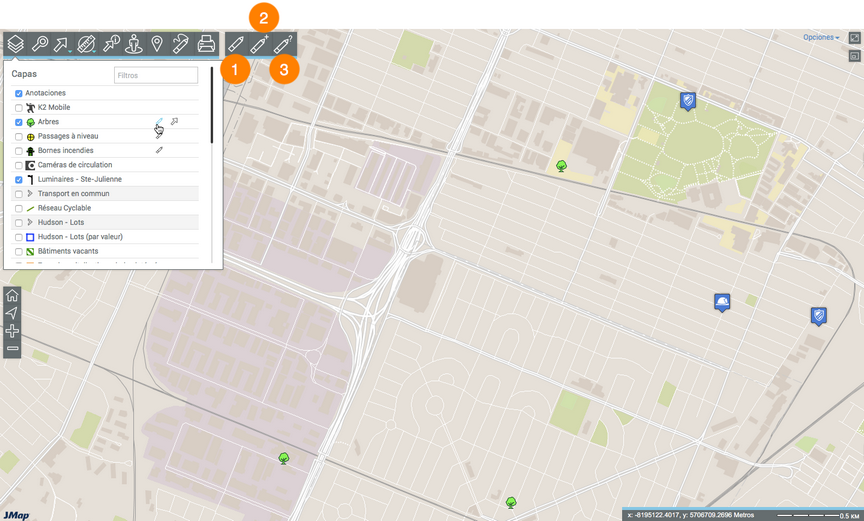Activate the measure ruler tool

87,44
